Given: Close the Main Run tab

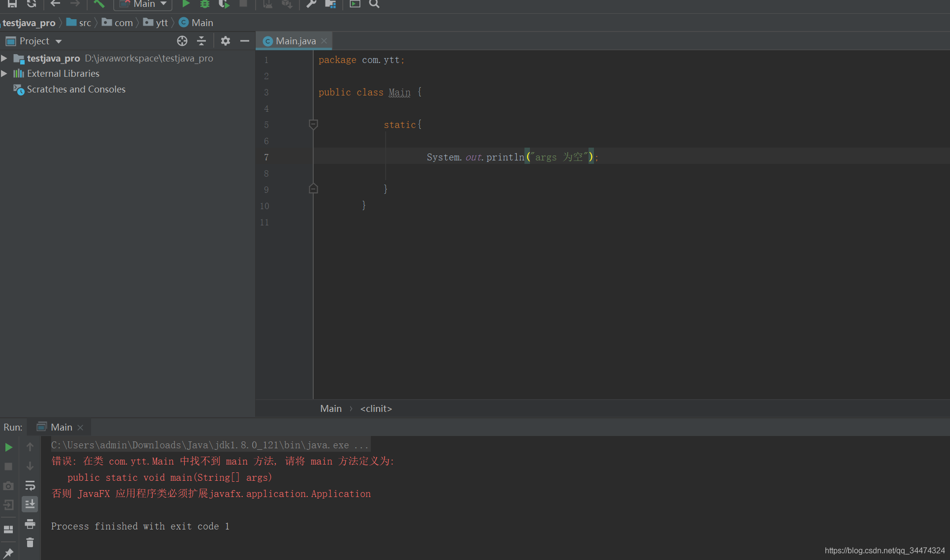Looking at the screenshot, I should point(80,428).
